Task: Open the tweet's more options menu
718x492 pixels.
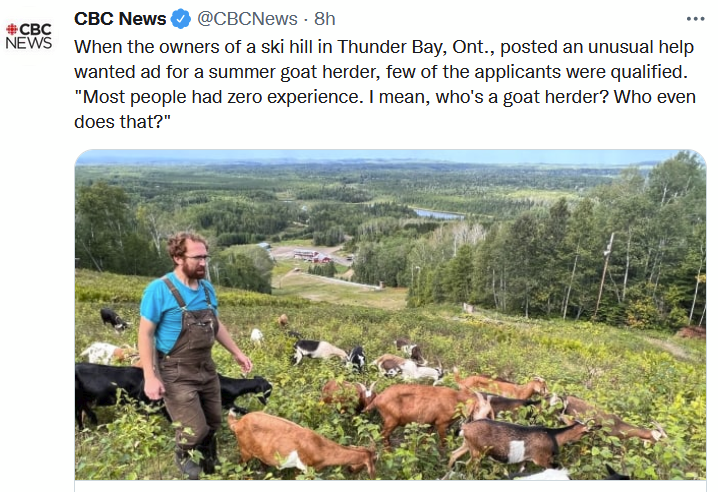Action: pyautogui.click(x=695, y=19)
